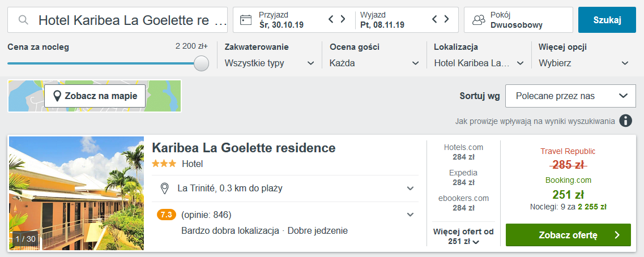Move arrival date to next day
The width and height of the screenshot is (644, 257).
tap(343, 19)
